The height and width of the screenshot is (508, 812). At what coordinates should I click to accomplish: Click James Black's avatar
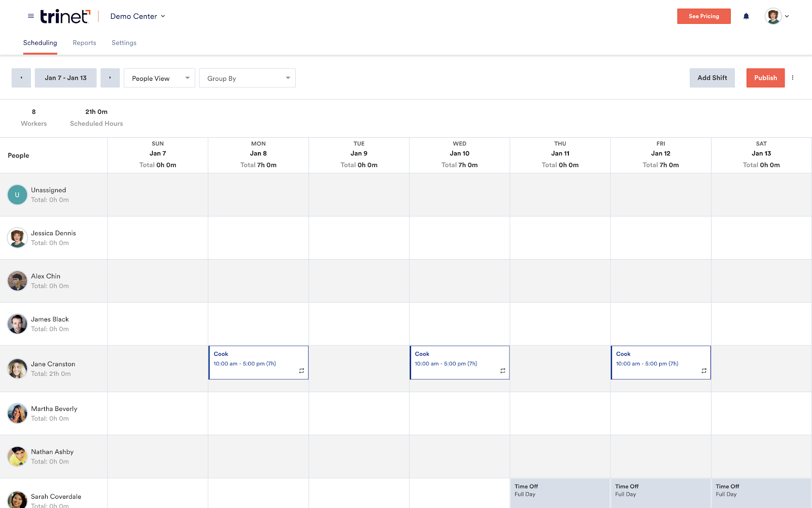(x=17, y=324)
